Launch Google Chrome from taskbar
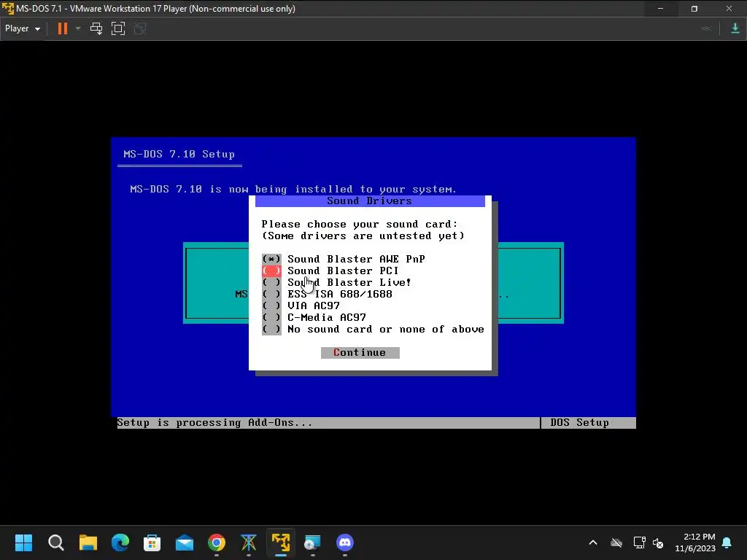Viewport: 747px width, 560px height. [x=217, y=542]
